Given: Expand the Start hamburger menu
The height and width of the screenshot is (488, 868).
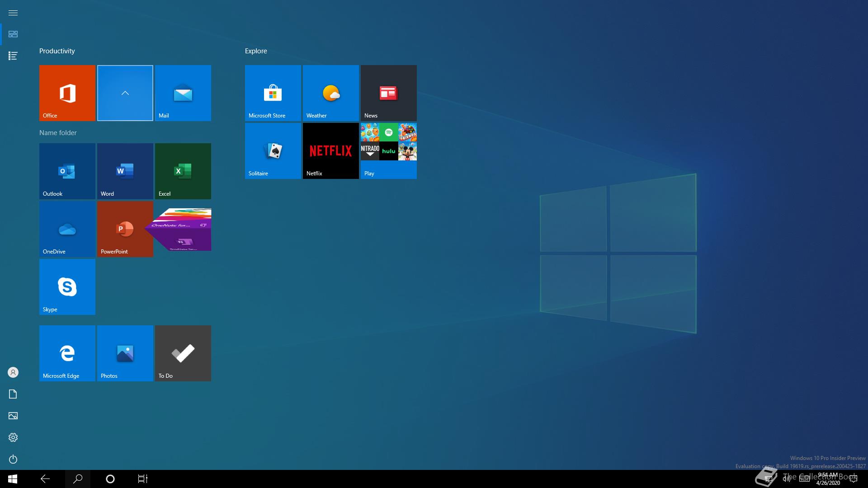Looking at the screenshot, I should 13,13.
